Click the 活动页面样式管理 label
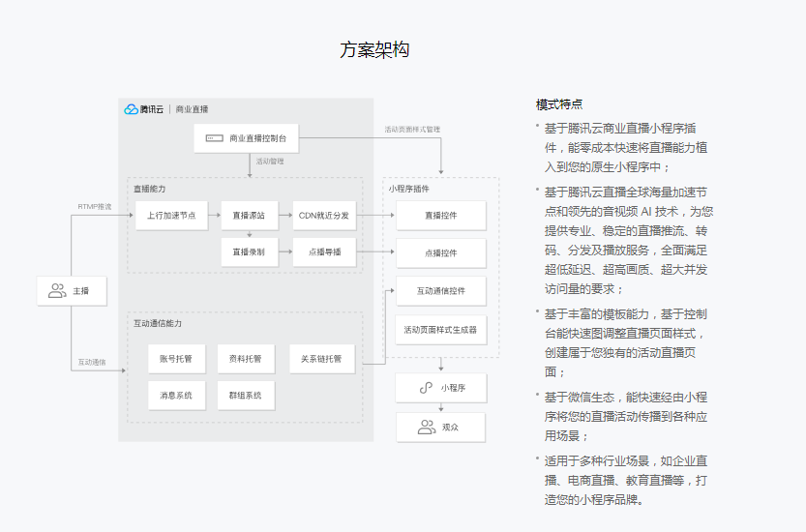The width and height of the screenshot is (806, 532). click(x=412, y=130)
